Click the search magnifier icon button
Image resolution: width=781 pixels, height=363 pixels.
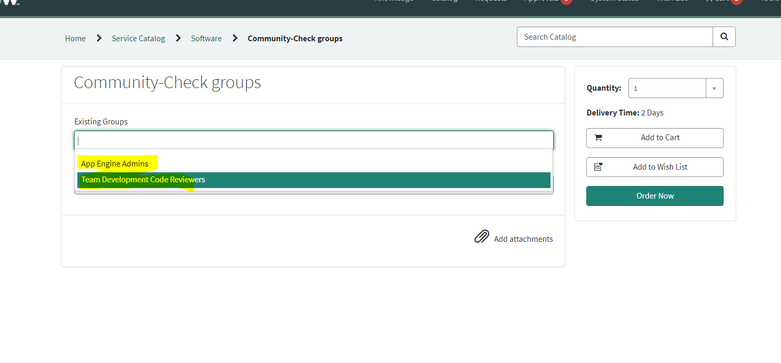tap(724, 37)
